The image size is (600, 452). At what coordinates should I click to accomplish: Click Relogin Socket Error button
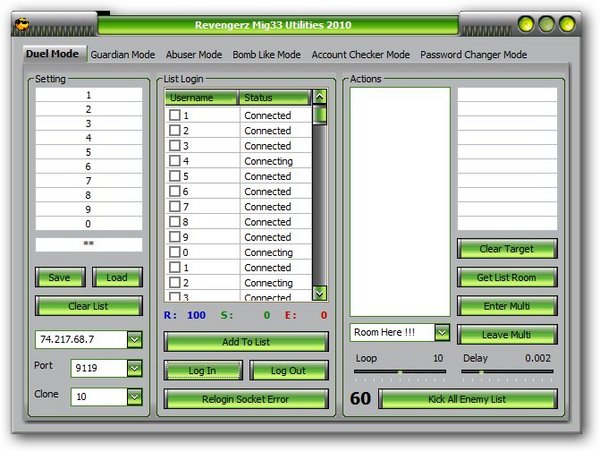click(x=246, y=399)
